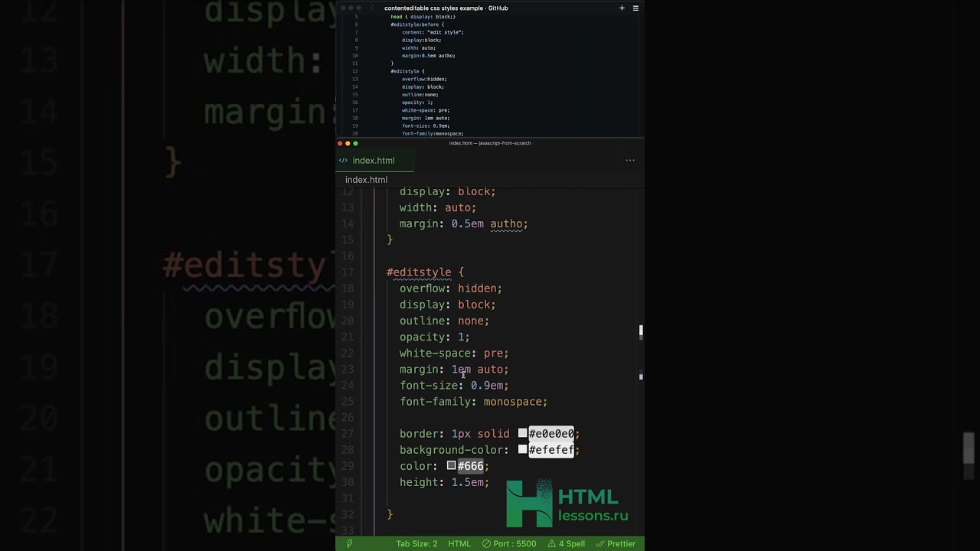
Task: Open color picker for #666 color swatch
Action: pos(452,465)
